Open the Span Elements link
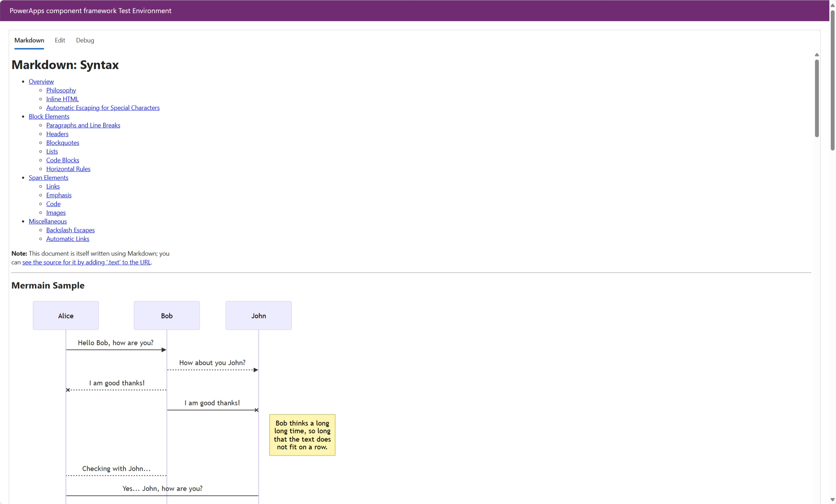The height and width of the screenshot is (504, 836). 48,178
